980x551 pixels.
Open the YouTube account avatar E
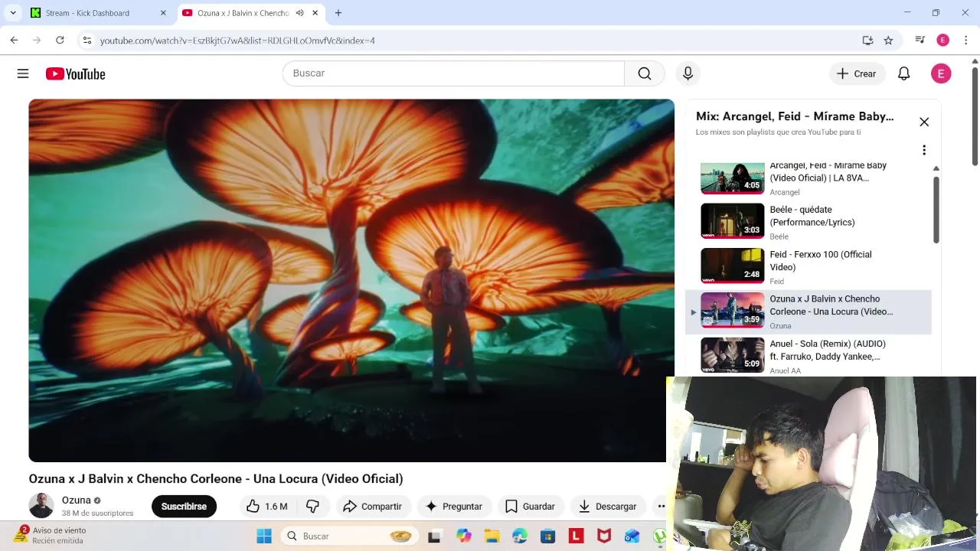[x=941, y=73]
